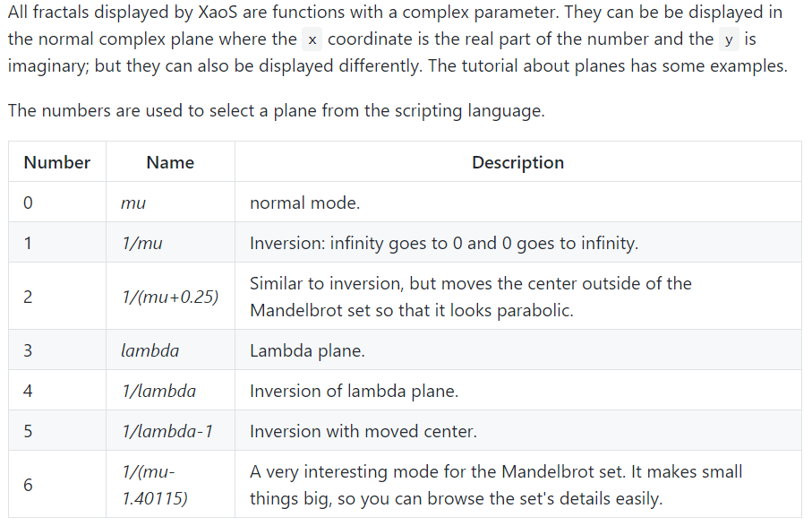Click number 6 in the table
This screenshot has width=812, height=526.
pos(28,485)
